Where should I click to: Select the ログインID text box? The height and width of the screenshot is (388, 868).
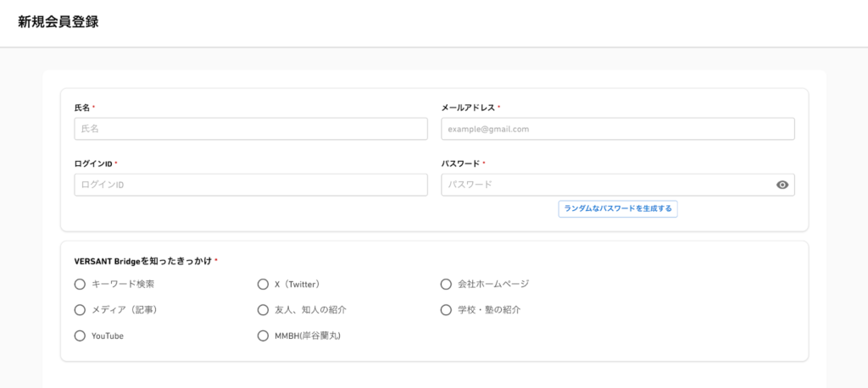point(251,185)
